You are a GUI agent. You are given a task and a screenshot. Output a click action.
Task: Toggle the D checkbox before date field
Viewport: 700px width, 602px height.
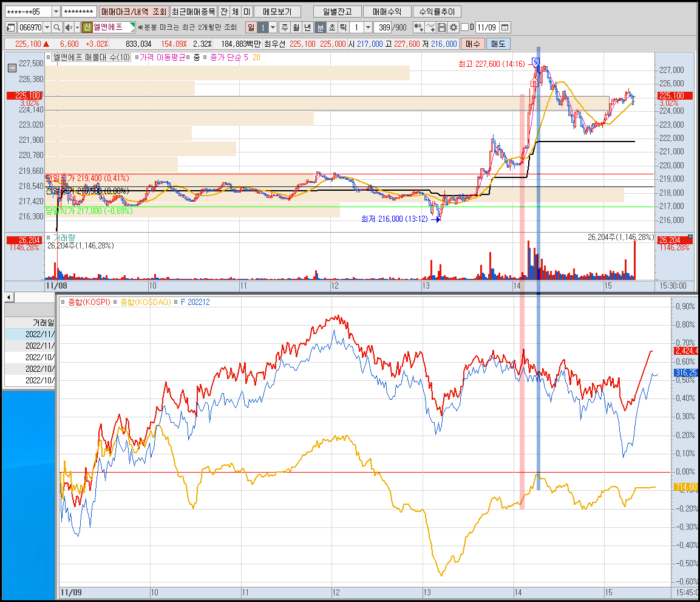click(464, 27)
